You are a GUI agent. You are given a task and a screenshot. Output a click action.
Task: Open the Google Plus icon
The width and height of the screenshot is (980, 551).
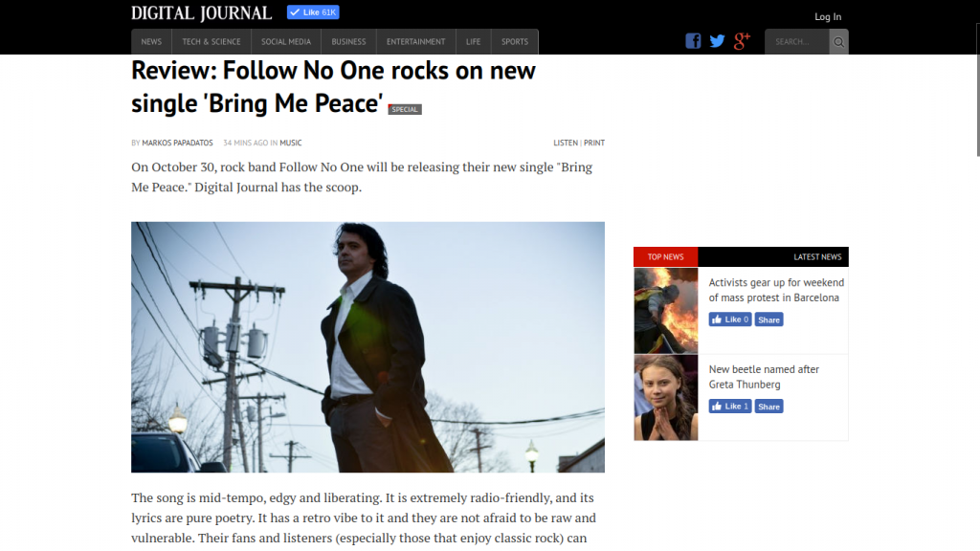tap(742, 41)
